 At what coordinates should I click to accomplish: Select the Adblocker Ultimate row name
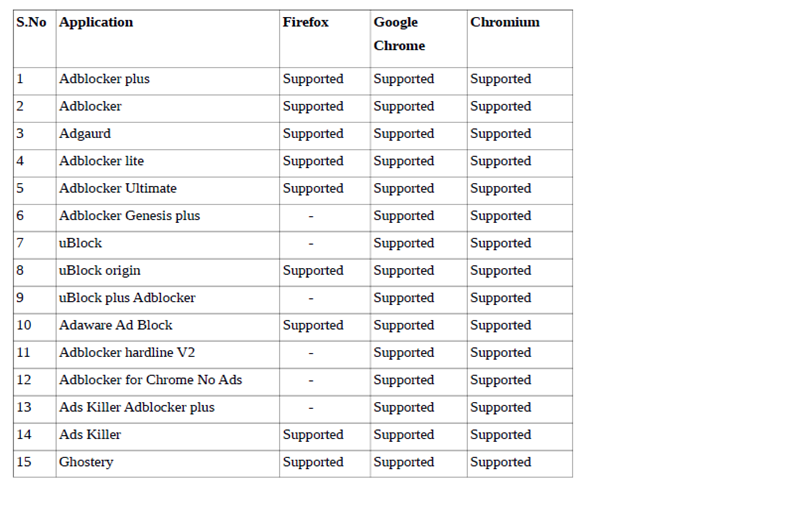[x=118, y=188]
